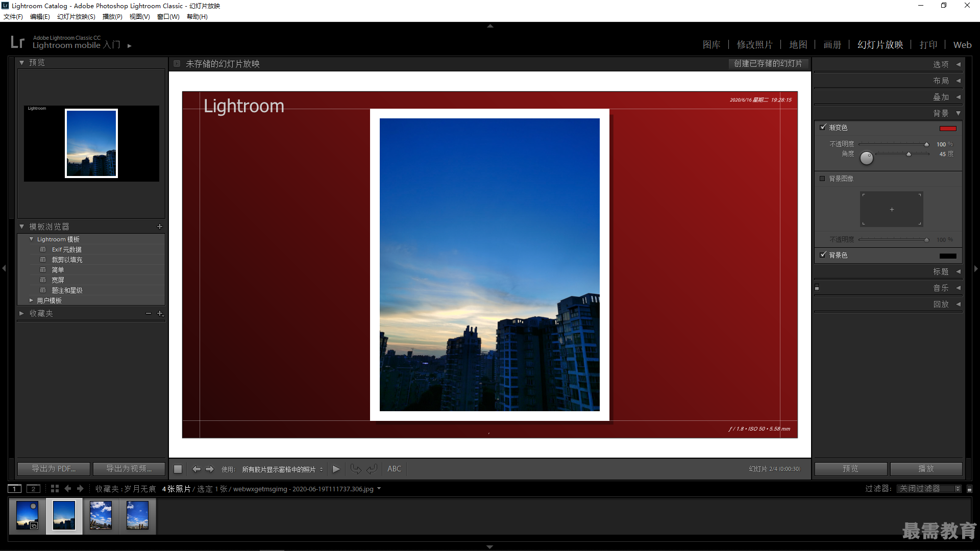980x551 pixels.
Task: Click 创建已存储的幻灯片 button
Action: (768, 64)
